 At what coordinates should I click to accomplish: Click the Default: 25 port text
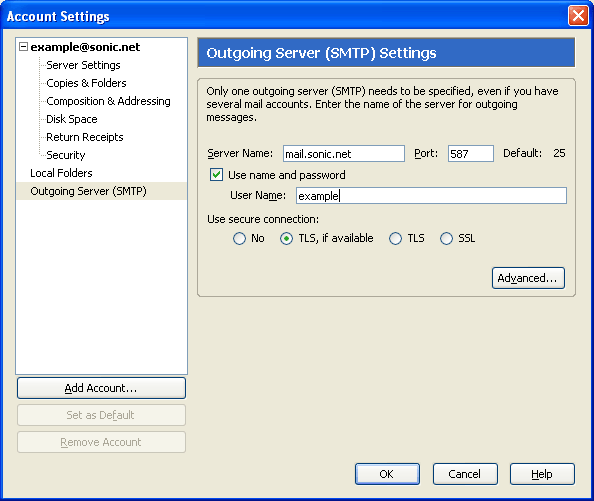coord(534,153)
